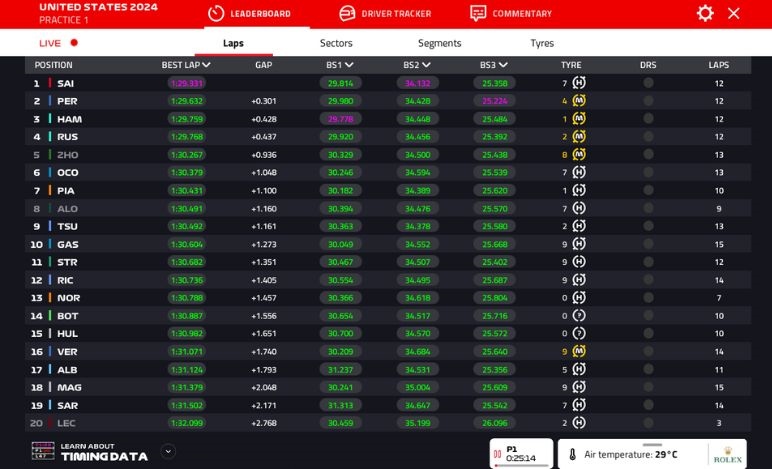Expand the Learn About Timing Data chevron
772x469 pixels.
[x=168, y=451]
